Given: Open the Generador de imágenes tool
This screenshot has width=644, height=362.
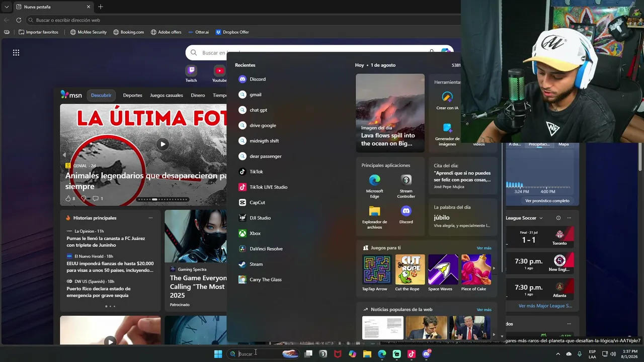Looking at the screenshot, I should 447,134.
